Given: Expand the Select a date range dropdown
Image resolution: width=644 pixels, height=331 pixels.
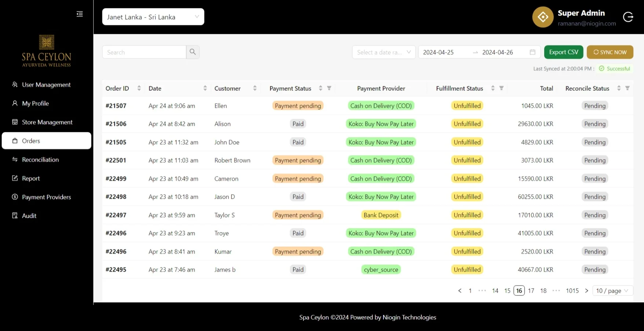Looking at the screenshot, I should pos(383,52).
